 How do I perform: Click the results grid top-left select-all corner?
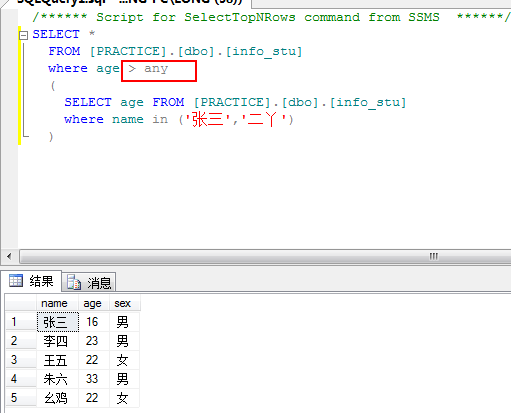[x=21, y=303]
